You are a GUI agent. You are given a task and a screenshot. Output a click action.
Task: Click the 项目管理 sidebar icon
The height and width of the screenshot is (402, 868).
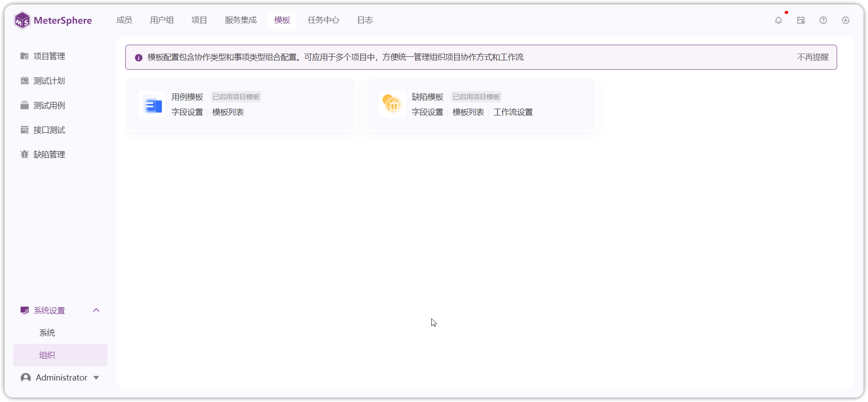(x=25, y=56)
